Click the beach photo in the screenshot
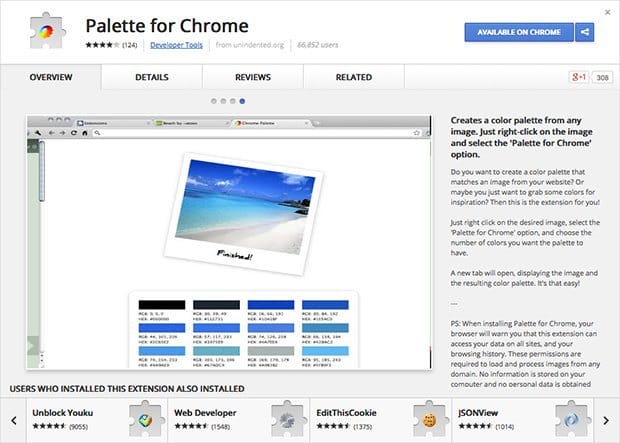Screen dimensions: 620x443 coord(245,207)
